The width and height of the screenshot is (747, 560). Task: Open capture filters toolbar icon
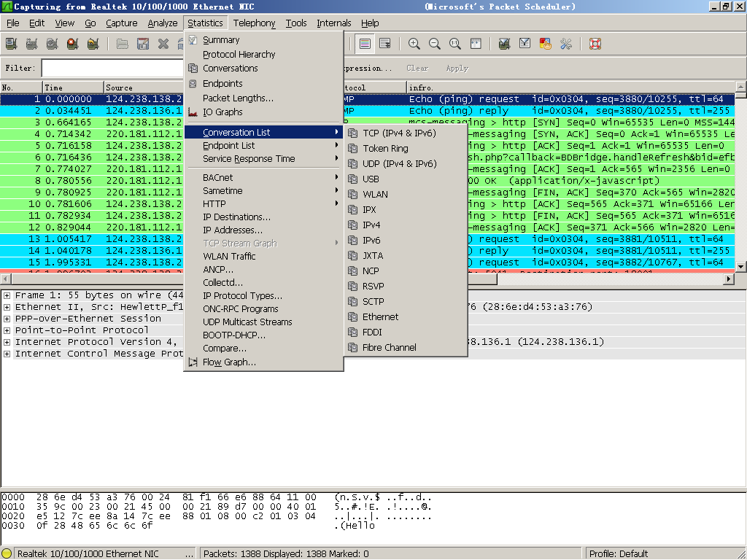click(x=505, y=44)
